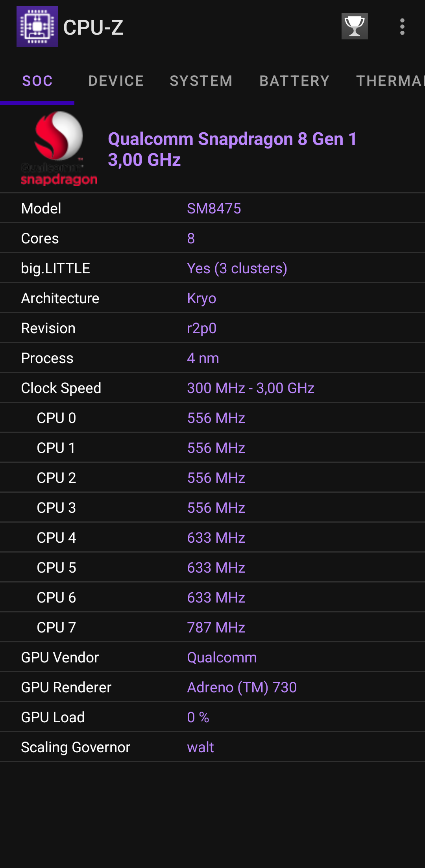
Task: Click the CPU-Z app logo icon
Action: [37, 26]
